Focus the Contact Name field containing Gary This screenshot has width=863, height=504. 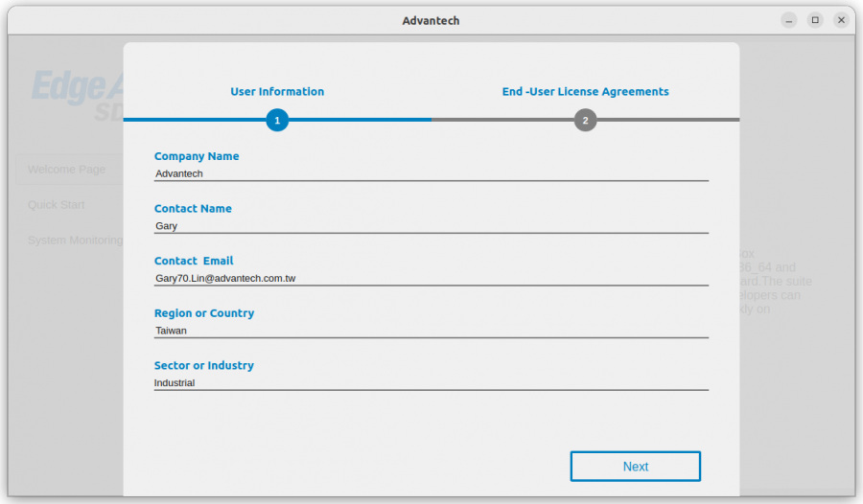tap(431, 226)
